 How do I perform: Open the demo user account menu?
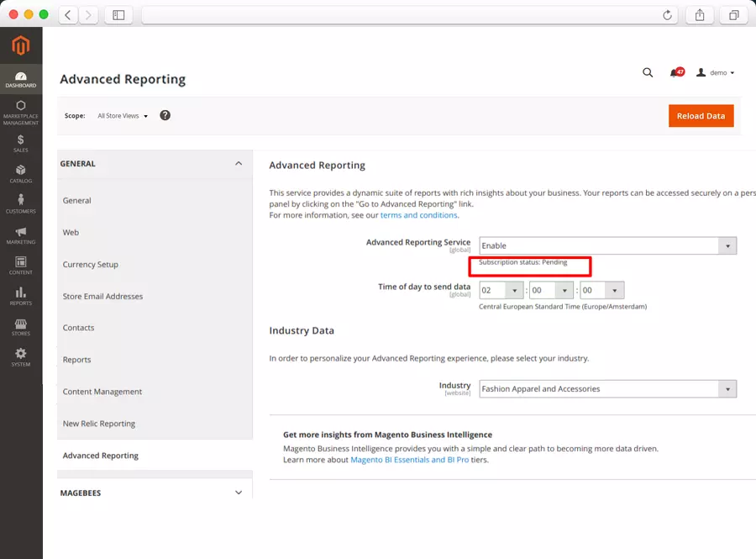[x=716, y=73]
